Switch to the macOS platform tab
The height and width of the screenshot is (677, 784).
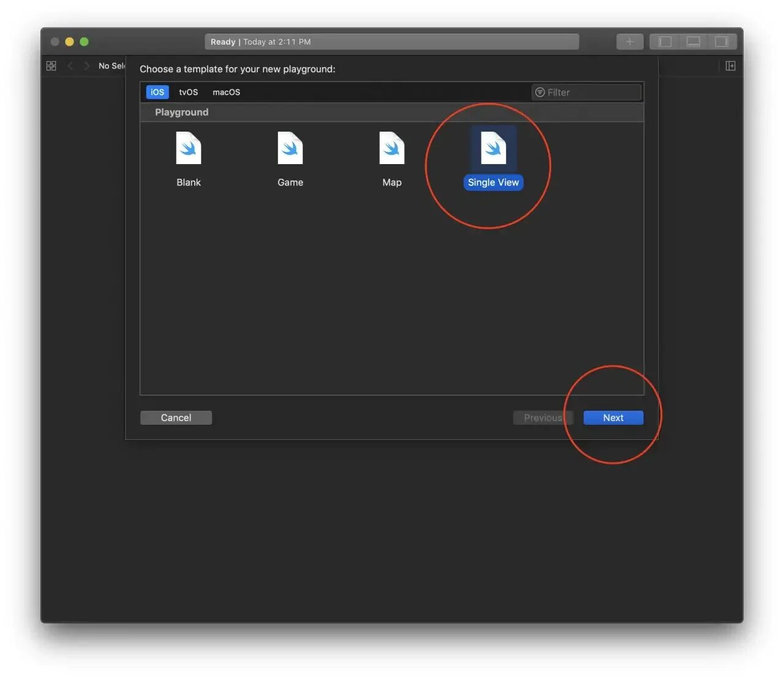click(x=227, y=92)
